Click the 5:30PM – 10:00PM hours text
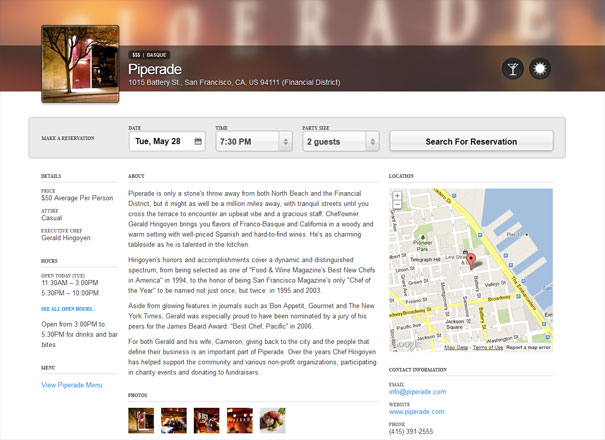This screenshot has height=440, width=605. 70,293
